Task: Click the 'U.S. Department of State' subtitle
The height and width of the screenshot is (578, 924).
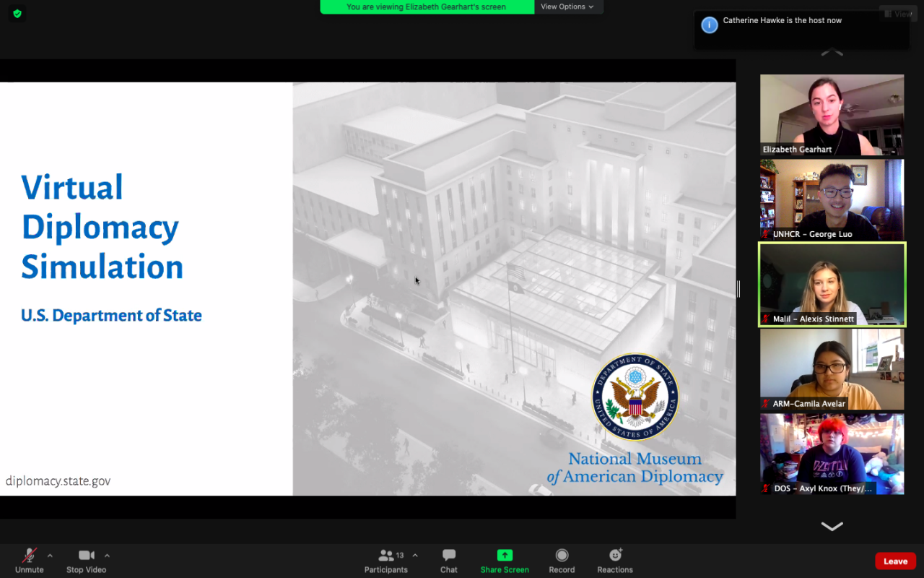Action: coord(111,316)
